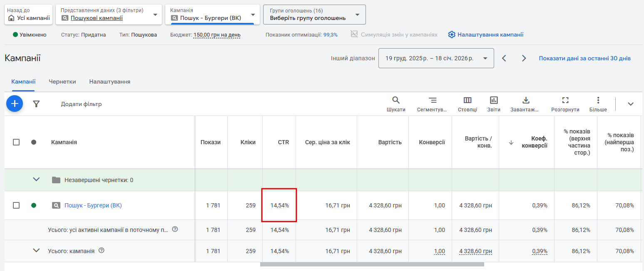Expand table with Розгорнути icon
The height and width of the screenshot is (271, 644).
coord(565,103)
